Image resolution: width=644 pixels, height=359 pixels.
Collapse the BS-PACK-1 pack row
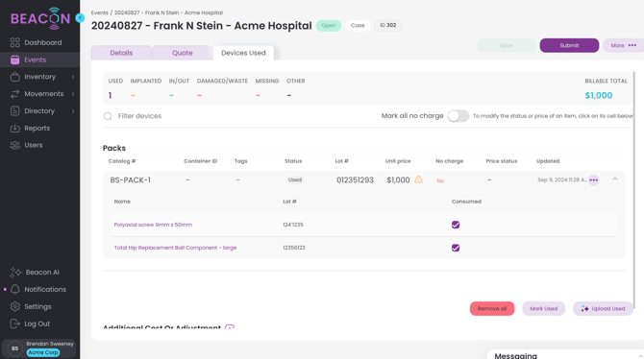[x=615, y=179]
